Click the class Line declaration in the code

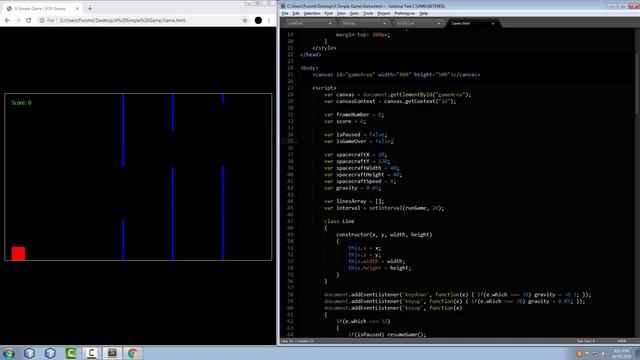pyautogui.click(x=339, y=221)
